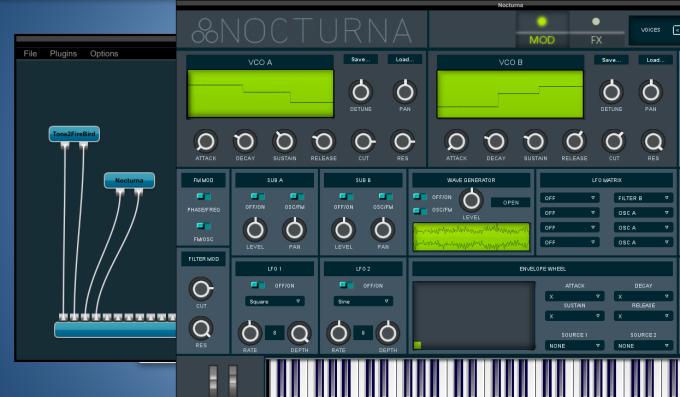Click the left pitch wheel slider
680x397 pixels.
click(213, 380)
